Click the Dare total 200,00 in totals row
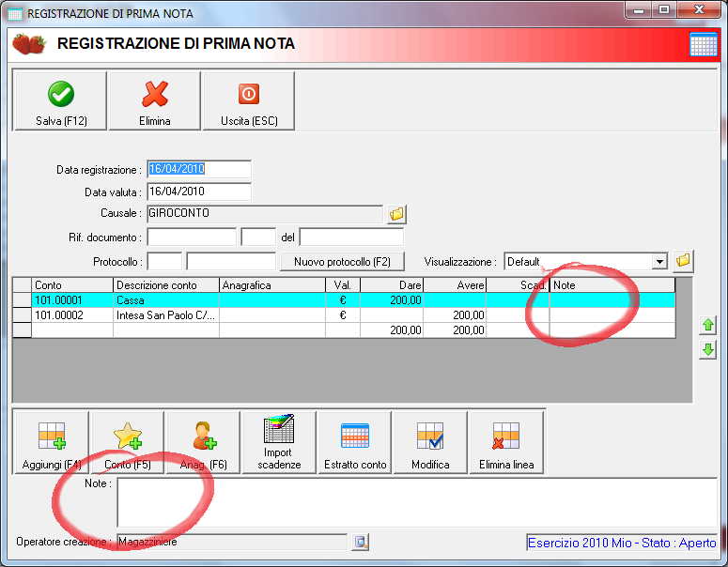Image resolution: width=728 pixels, height=567 pixels. pos(392,329)
